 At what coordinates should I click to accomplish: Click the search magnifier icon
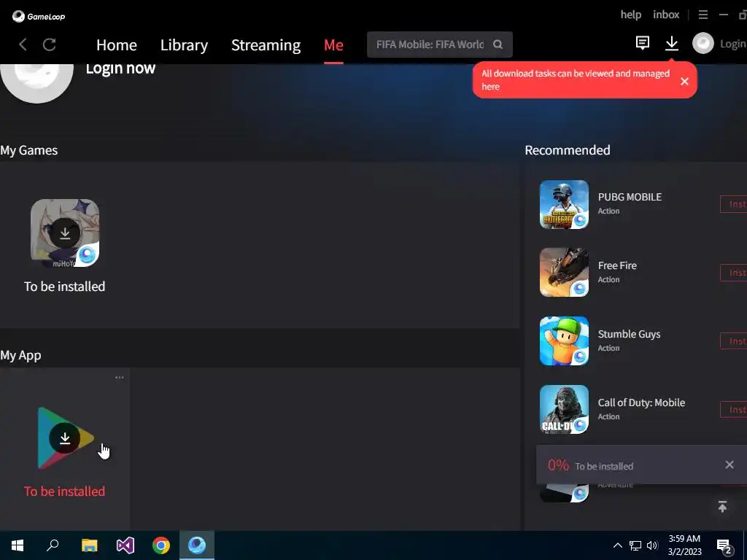(498, 44)
